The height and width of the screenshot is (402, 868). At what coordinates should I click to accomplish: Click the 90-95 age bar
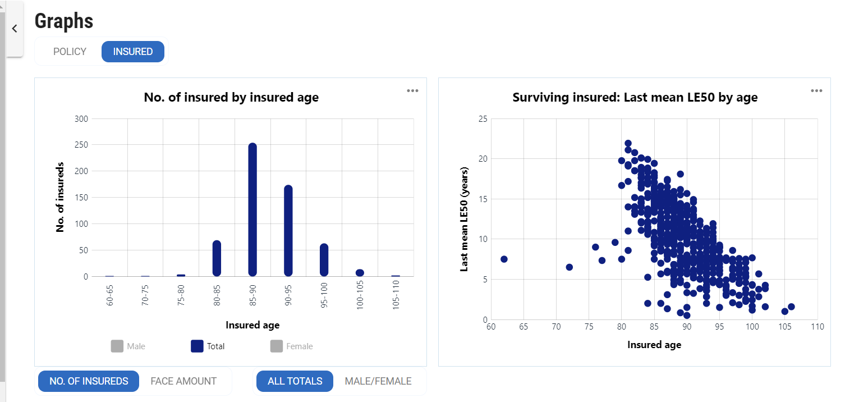point(288,231)
